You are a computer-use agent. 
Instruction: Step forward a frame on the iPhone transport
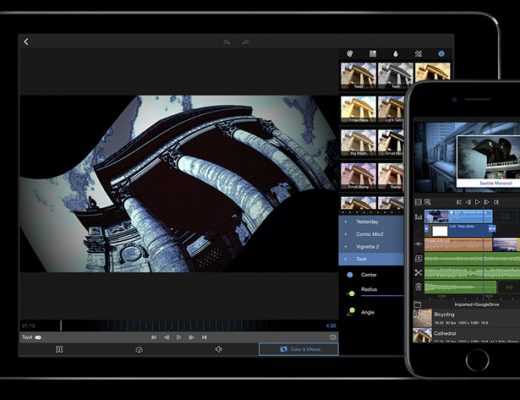[487, 202]
